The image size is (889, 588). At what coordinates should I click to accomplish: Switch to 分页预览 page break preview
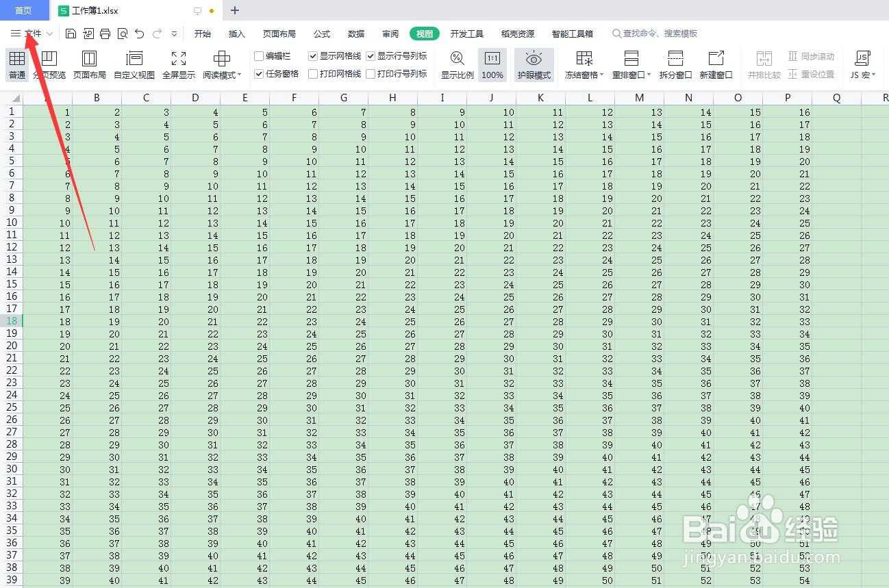click(49, 66)
